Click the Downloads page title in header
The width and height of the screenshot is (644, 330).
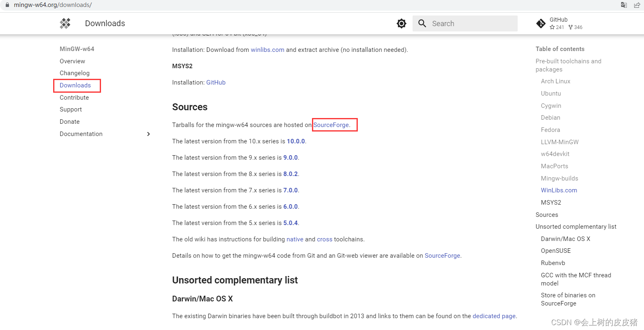(x=105, y=23)
